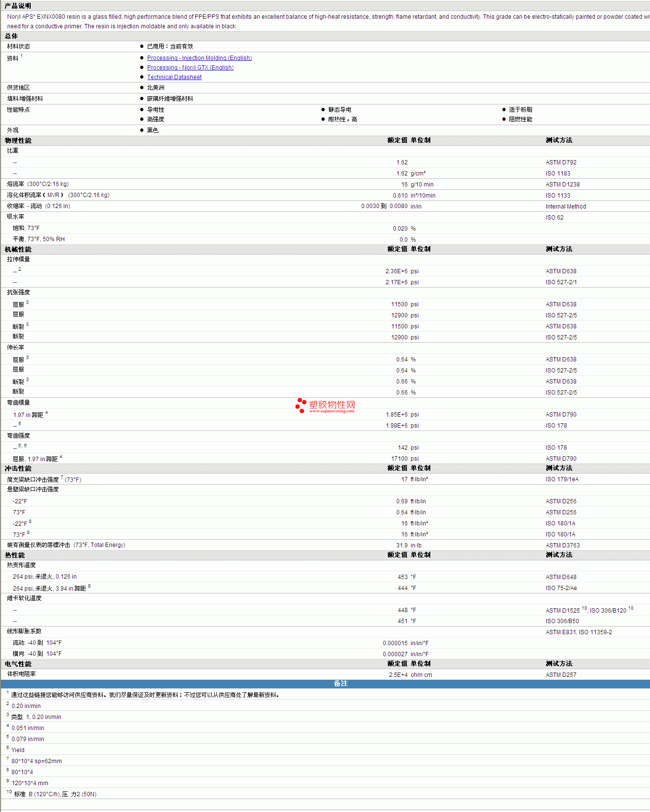The height and width of the screenshot is (812, 650).
Task: Select the Yield footnote text
Action: 18,750
